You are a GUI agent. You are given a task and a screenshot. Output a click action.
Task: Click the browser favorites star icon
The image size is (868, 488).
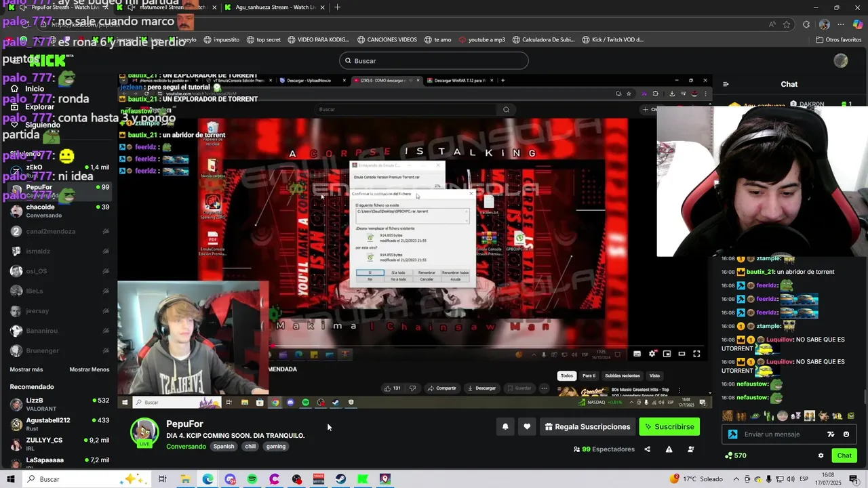(x=787, y=24)
